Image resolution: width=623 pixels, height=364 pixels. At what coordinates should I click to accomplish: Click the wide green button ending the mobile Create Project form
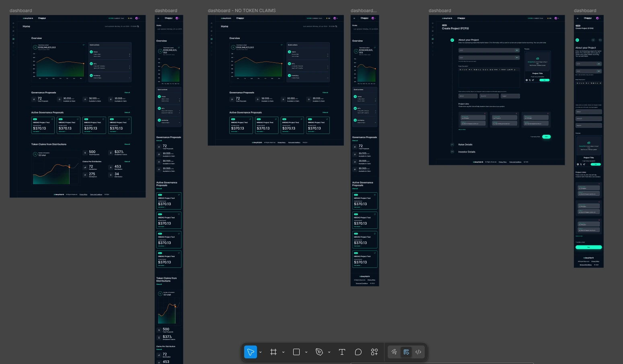point(588,247)
